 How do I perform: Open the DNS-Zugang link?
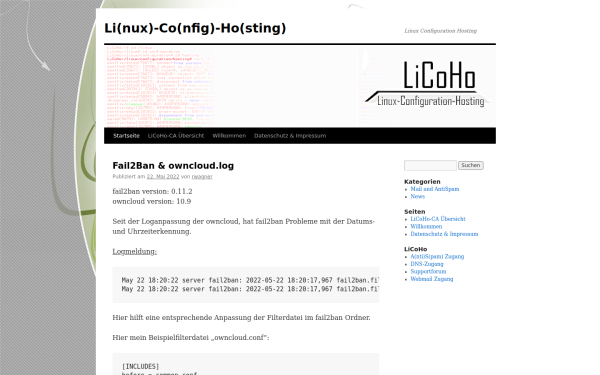(x=427, y=264)
